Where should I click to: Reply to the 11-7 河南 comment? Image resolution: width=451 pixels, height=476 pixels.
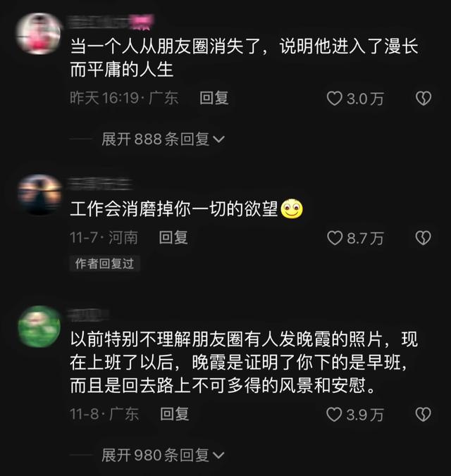pos(173,237)
